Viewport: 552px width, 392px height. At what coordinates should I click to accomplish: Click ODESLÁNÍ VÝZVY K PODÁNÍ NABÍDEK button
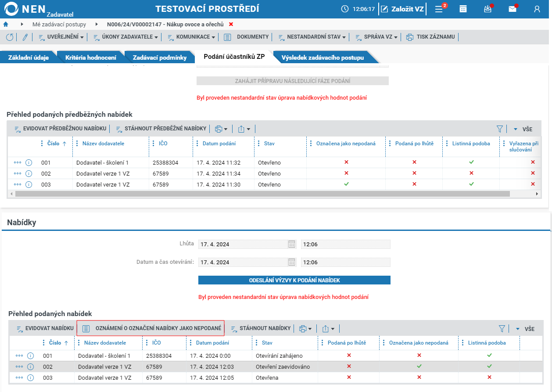[294, 280]
